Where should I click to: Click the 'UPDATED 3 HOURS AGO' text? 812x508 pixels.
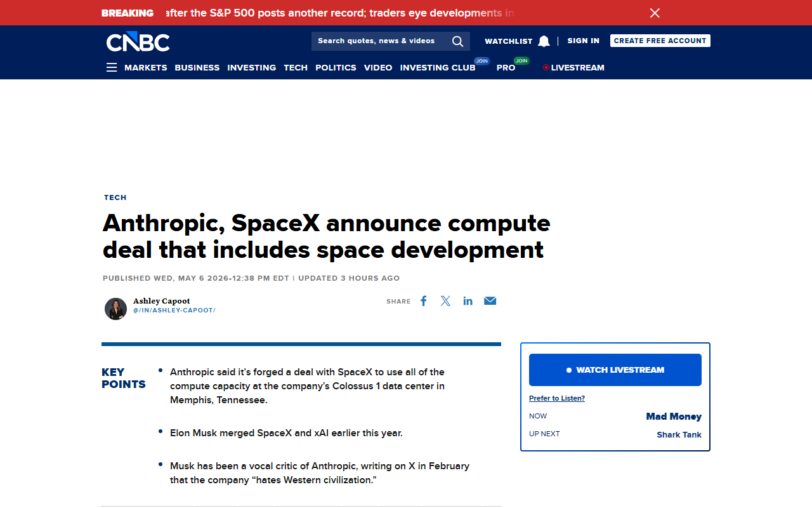349,278
